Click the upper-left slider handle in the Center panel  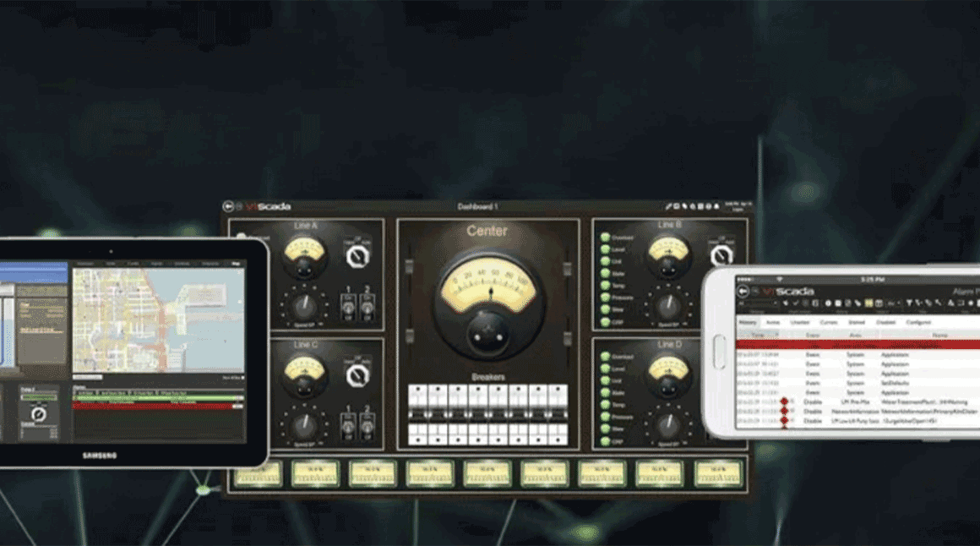click(x=410, y=267)
